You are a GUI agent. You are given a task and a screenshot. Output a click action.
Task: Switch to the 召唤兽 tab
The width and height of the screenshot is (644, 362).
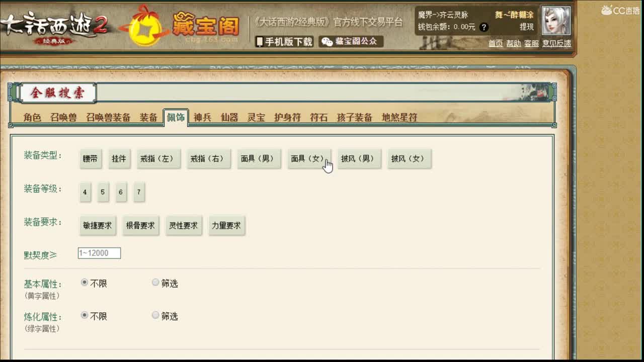[x=63, y=118]
